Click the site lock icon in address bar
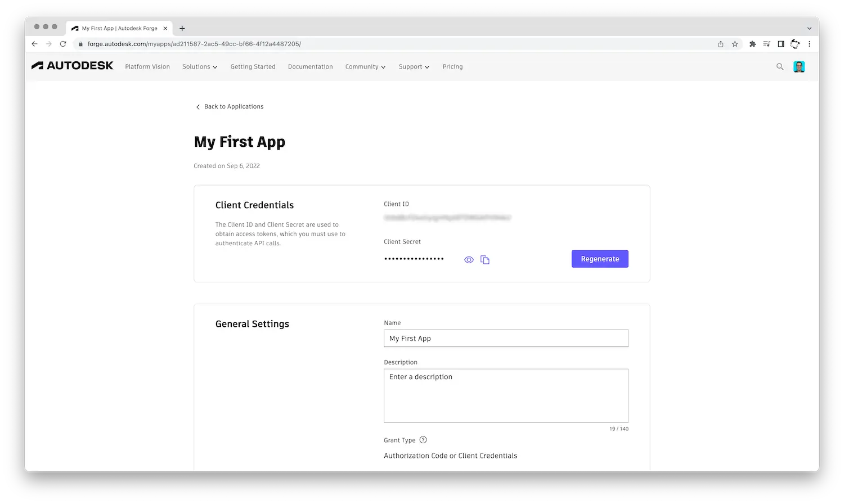The height and width of the screenshot is (504, 844). pyautogui.click(x=80, y=44)
